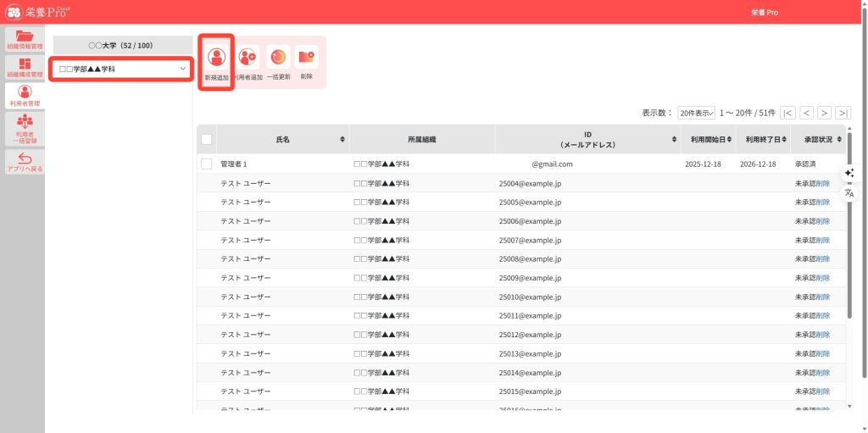
Task: Go to the next page of results
Action: pyautogui.click(x=824, y=113)
